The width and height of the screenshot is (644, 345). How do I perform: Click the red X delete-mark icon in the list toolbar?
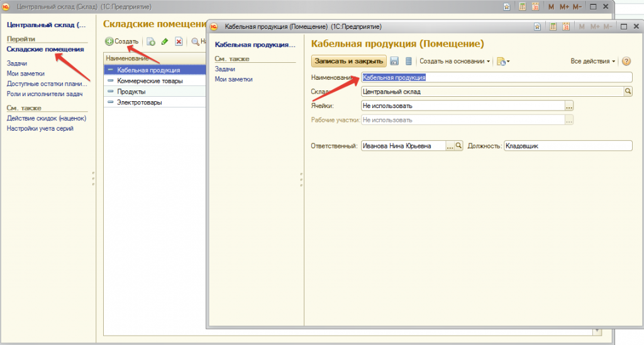click(179, 41)
